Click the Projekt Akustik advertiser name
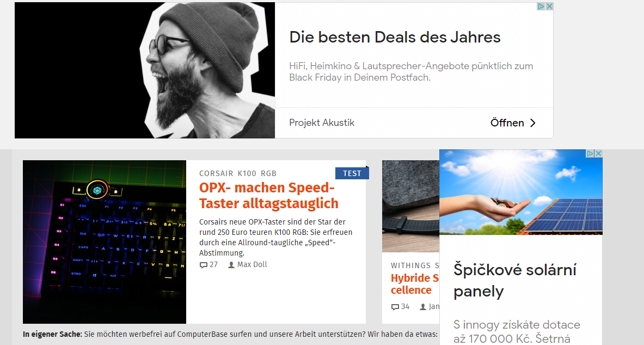Viewport: 644px width, 345px height. pyautogui.click(x=322, y=123)
